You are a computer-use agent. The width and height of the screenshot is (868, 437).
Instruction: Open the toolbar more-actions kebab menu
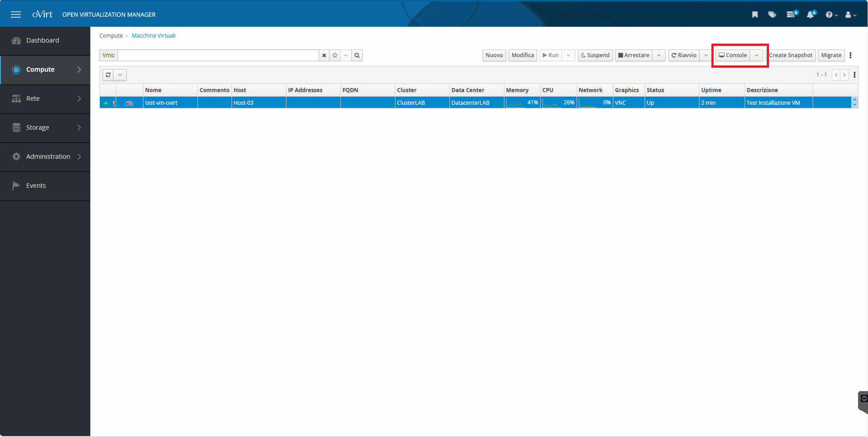(850, 55)
